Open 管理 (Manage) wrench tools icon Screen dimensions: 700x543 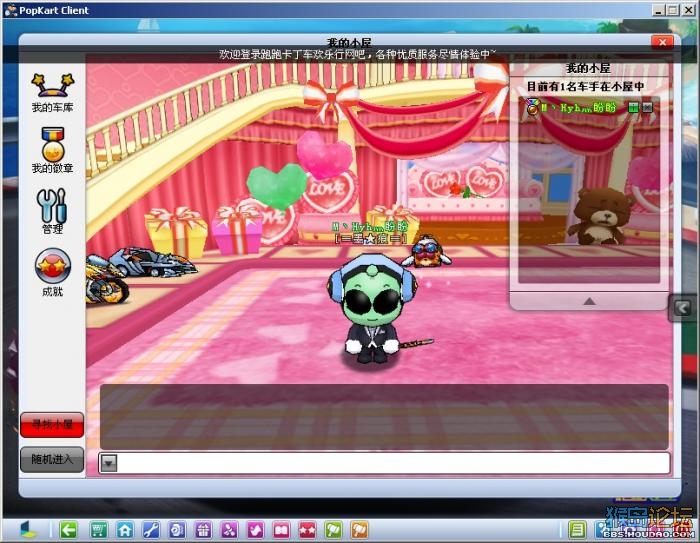pyautogui.click(x=52, y=211)
